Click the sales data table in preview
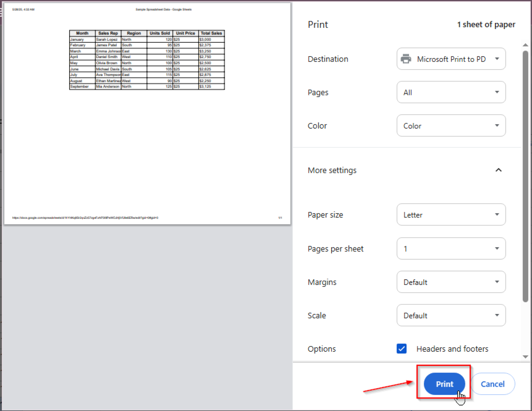This screenshot has width=532, height=411. tap(147, 60)
